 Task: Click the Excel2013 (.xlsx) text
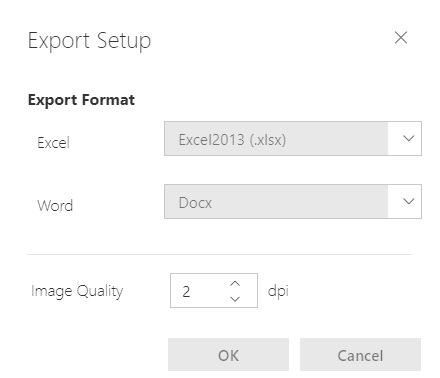point(232,140)
